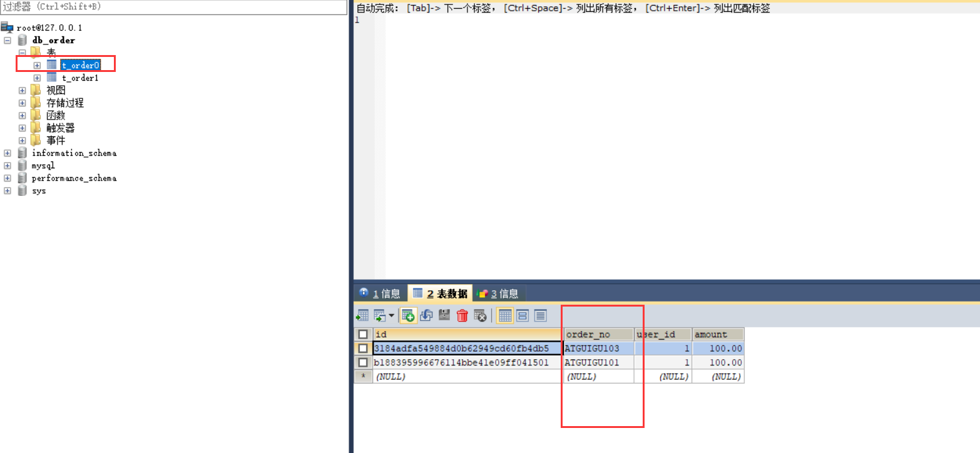Screen dimensions: 980x453
Task: Click the export-as icon with green arrow
Action: click(379, 315)
